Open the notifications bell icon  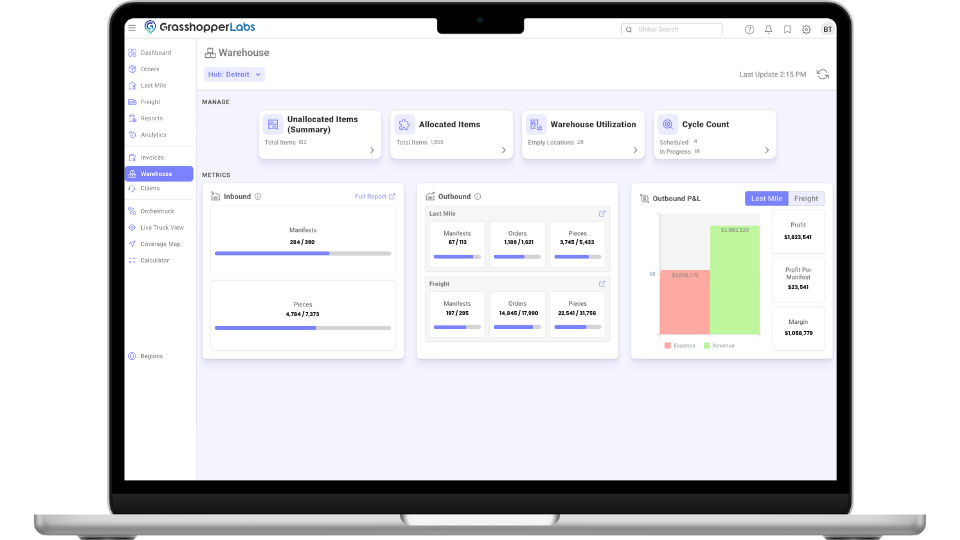(x=768, y=29)
